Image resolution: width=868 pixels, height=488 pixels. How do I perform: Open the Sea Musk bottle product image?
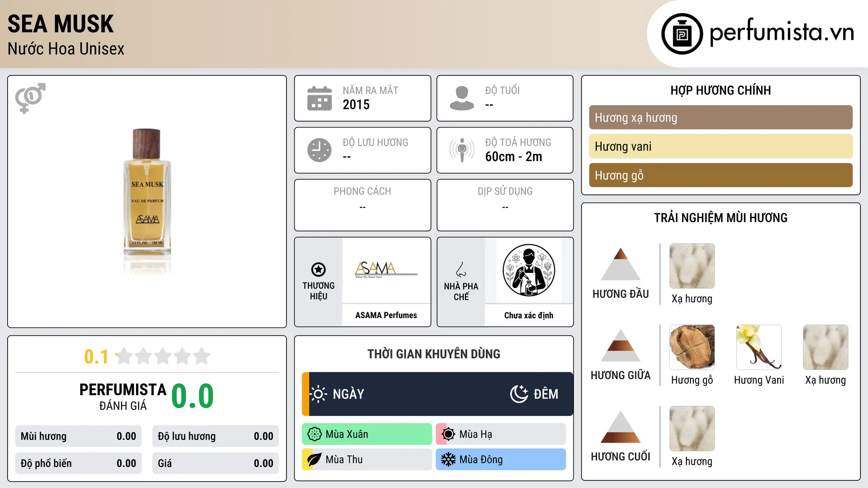(147, 201)
